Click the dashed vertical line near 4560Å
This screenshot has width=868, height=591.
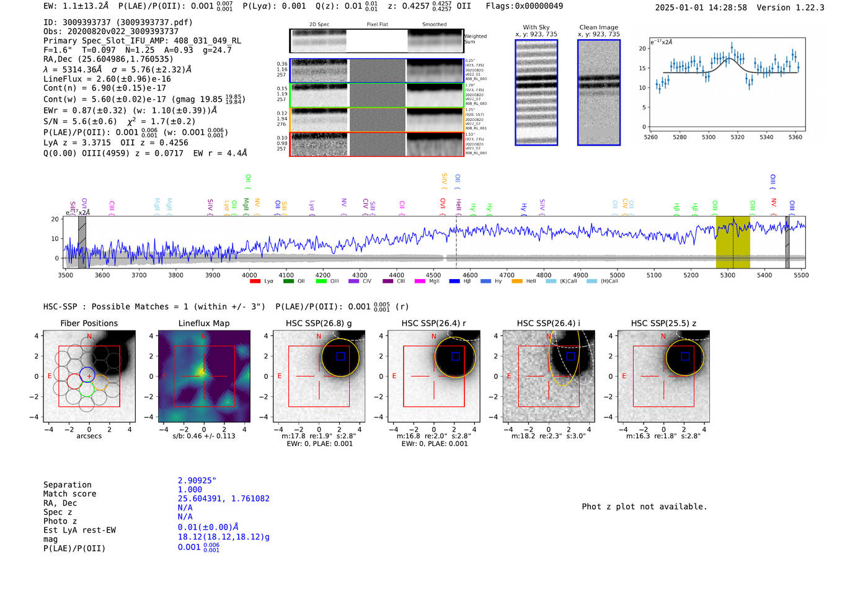(456, 242)
